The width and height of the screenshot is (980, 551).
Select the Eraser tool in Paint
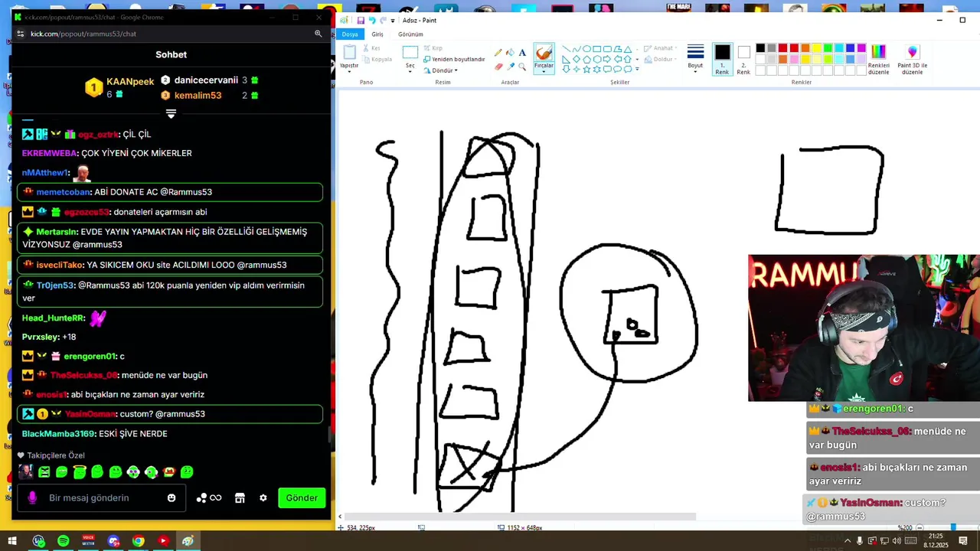coord(498,67)
